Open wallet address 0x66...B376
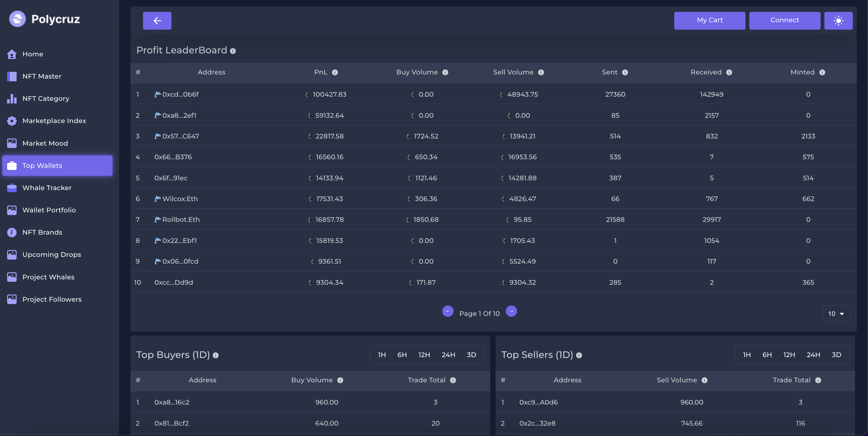Viewport: 868px width, 436px height. 173,157
